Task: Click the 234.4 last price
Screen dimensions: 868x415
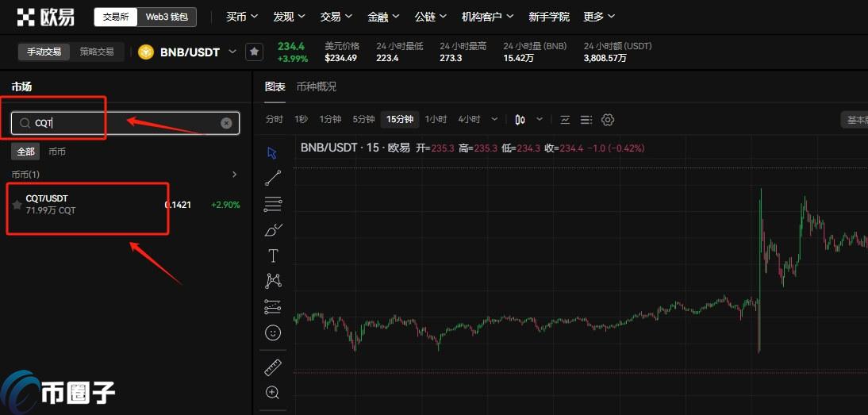Action: 291,46
